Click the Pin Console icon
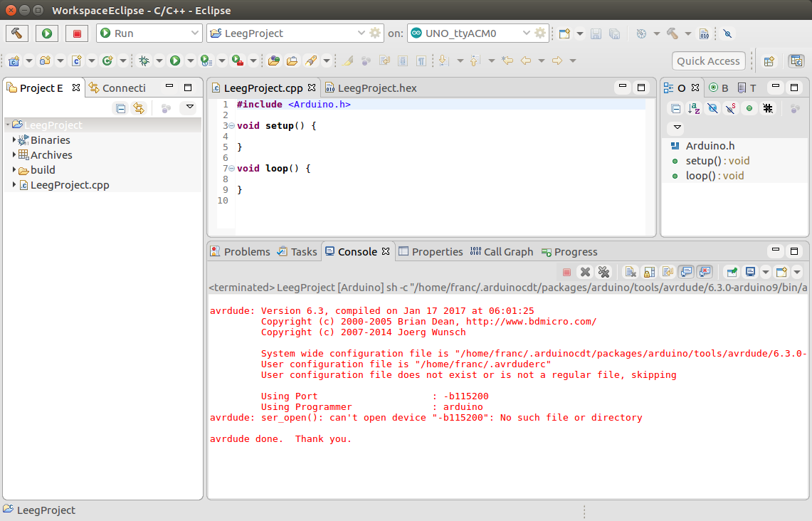The width and height of the screenshot is (812, 521). point(732,272)
